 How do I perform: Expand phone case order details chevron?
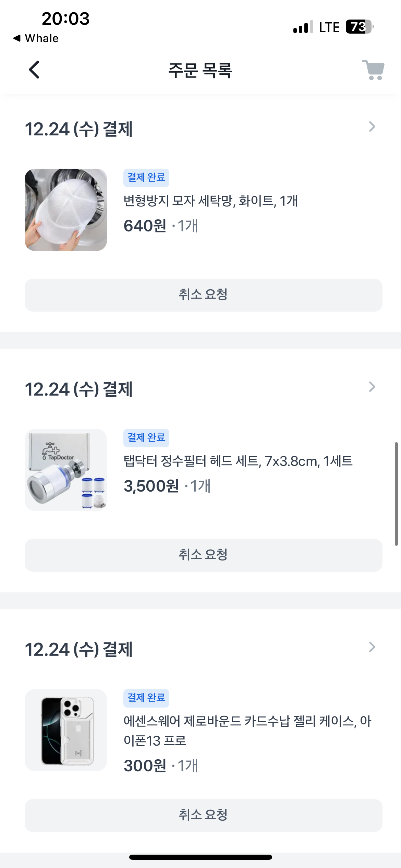[372, 647]
